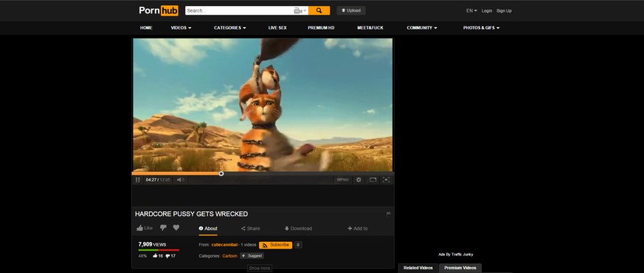Screen dimensions: 644x273
Task: Toggle the heart favorite icon
Action: [176, 228]
